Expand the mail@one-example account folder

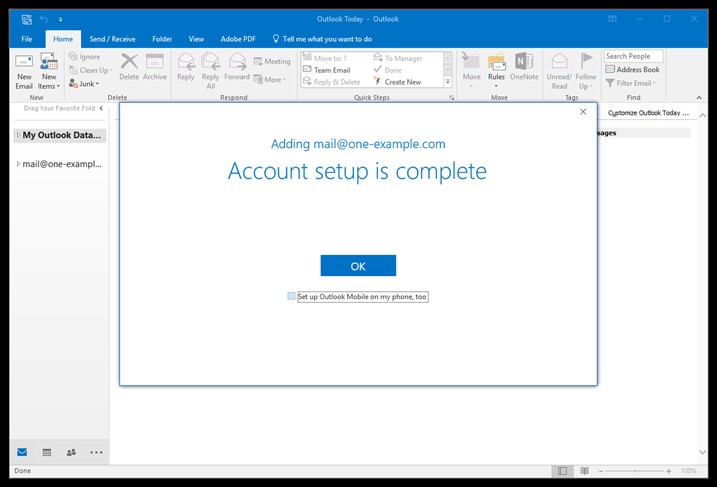[18, 164]
